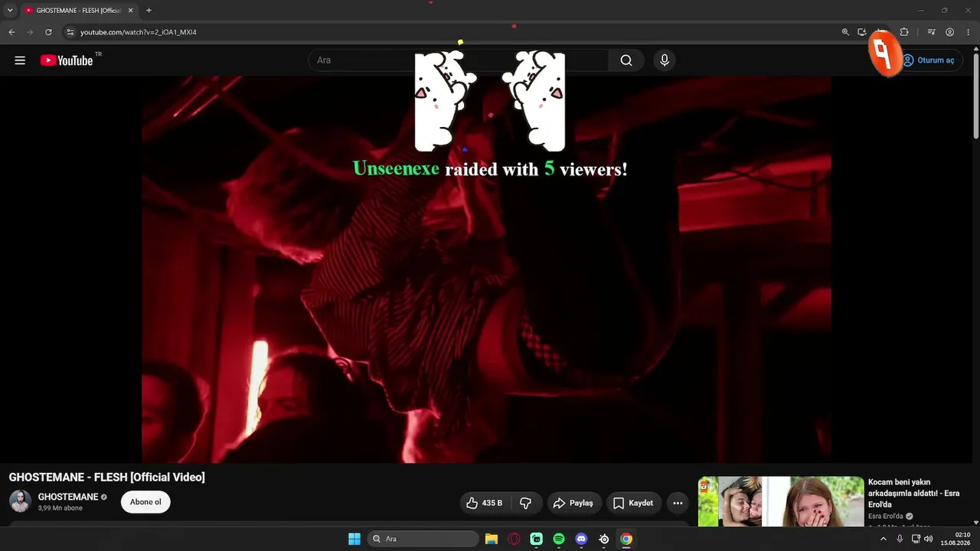Image resolution: width=980 pixels, height=551 pixels.
Task: Open the network tray icon
Action: coord(916,539)
